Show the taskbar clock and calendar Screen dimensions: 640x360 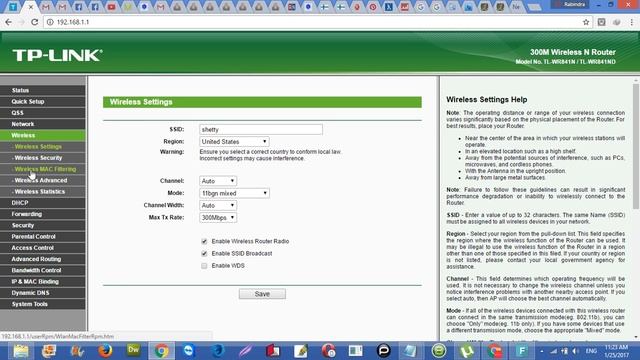616,351
